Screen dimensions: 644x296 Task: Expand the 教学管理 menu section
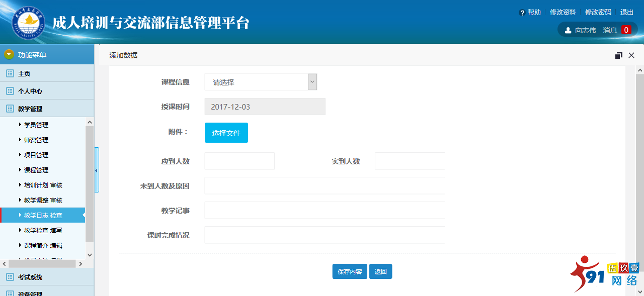(30, 109)
